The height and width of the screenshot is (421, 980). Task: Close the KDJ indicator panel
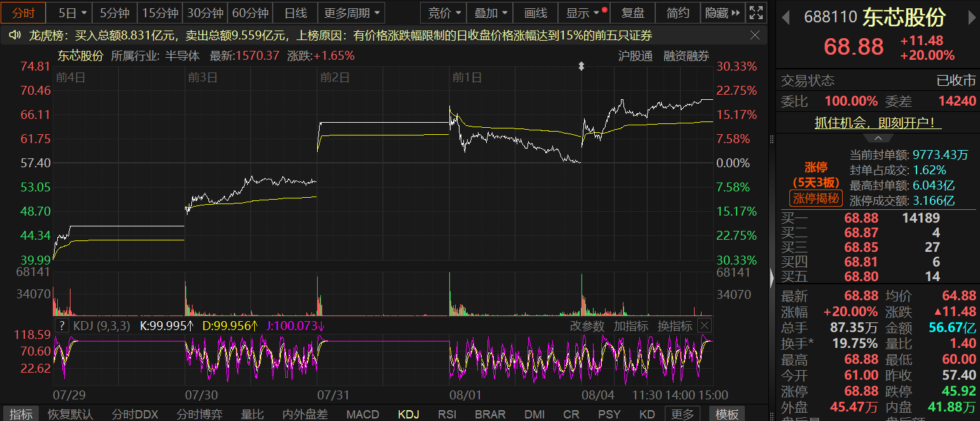coord(704,326)
